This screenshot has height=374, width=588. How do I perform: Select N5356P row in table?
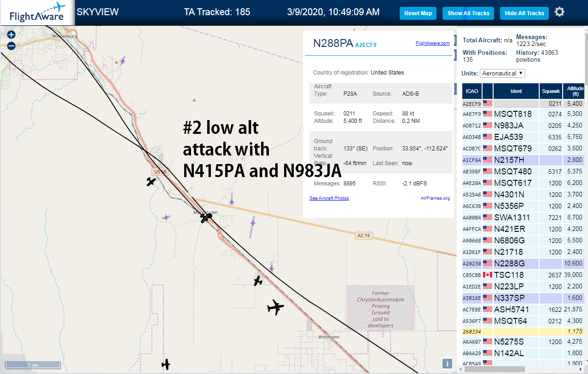(523, 206)
